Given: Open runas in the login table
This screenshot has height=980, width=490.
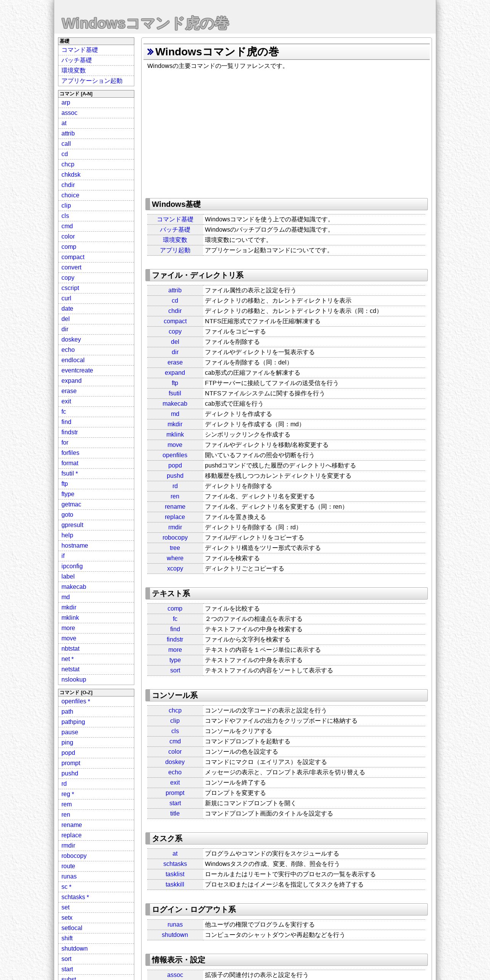Looking at the screenshot, I should pyautogui.click(x=175, y=925).
